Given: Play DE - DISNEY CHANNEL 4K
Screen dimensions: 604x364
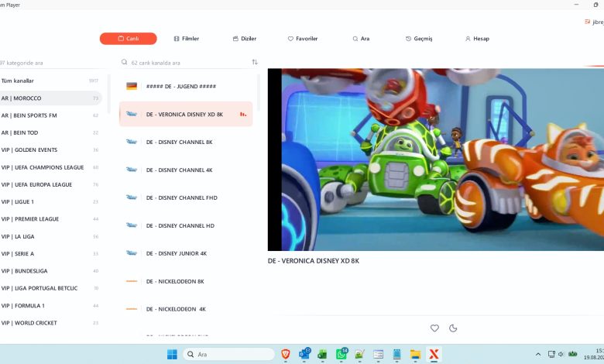Looking at the screenshot, I should pyautogui.click(x=186, y=170).
